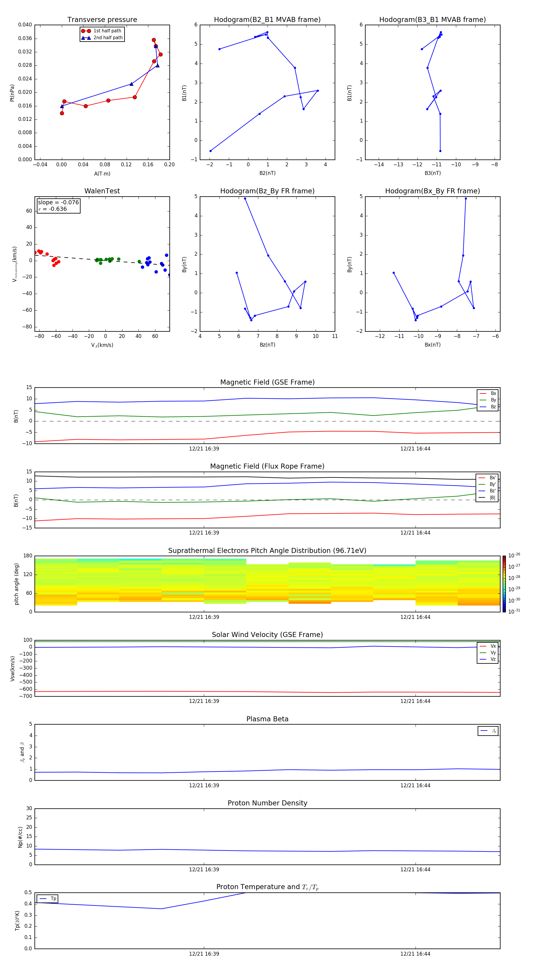Click the '0.040' tick on Transverse pressure axis
This screenshot has height=980, width=535.
pyautogui.click(x=25, y=25)
